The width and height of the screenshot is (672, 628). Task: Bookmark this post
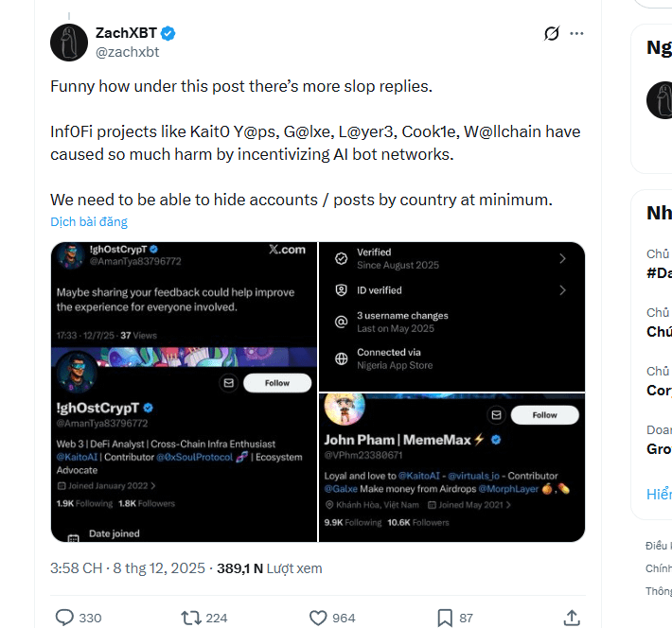point(445,618)
